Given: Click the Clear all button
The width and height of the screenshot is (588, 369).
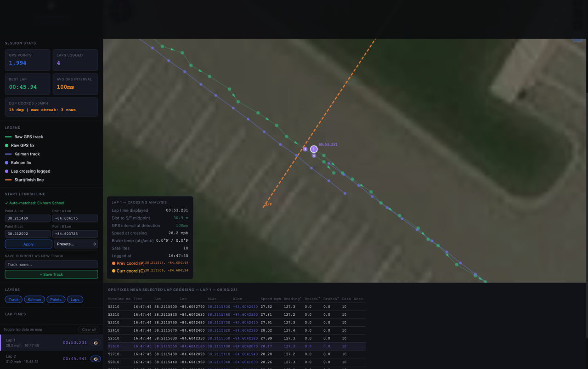Looking at the screenshot, I should pyautogui.click(x=89, y=329).
